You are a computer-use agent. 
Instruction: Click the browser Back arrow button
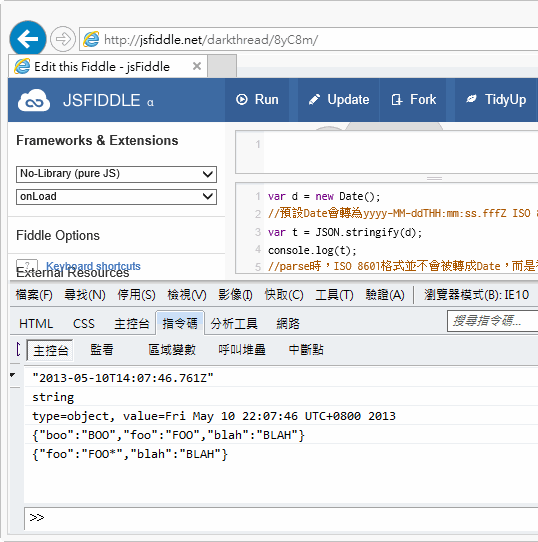(x=28, y=38)
